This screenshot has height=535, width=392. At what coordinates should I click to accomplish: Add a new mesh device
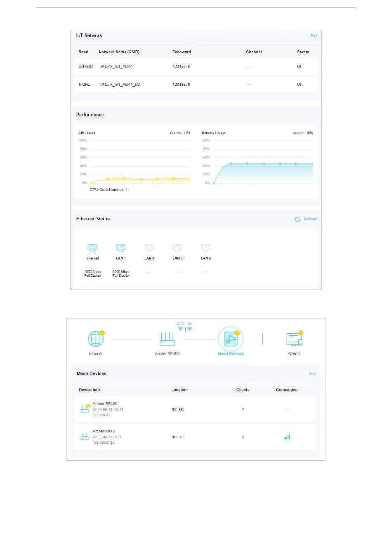pos(312,374)
